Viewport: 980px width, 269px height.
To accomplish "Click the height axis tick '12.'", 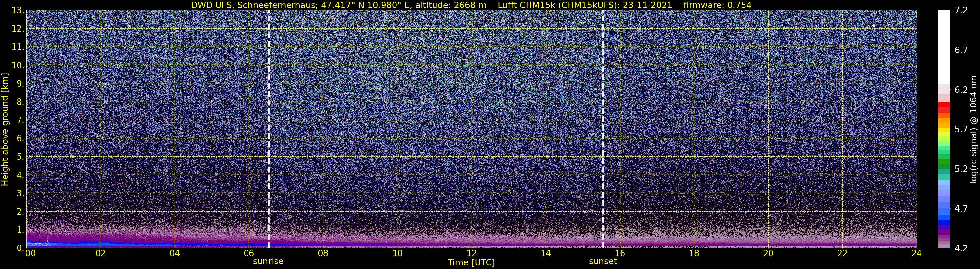I will click(x=18, y=29).
